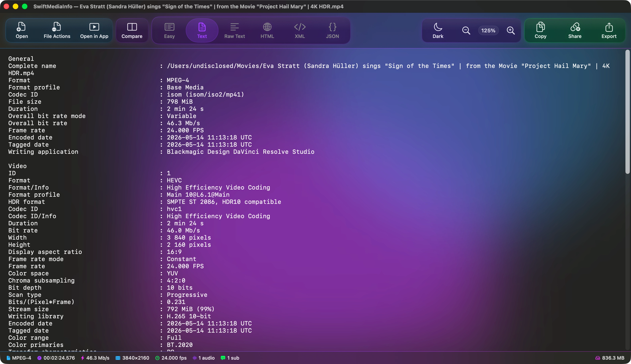Click the 1 audio track indicator

(x=204, y=358)
